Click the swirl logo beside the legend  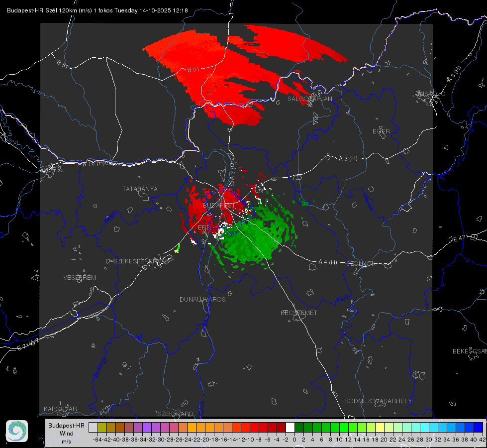coord(17,431)
